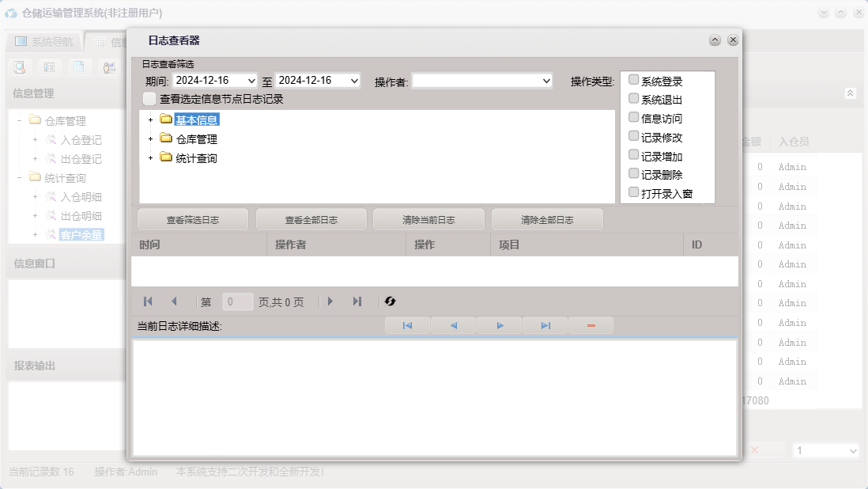Click the 操作 column header

pos(448,244)
